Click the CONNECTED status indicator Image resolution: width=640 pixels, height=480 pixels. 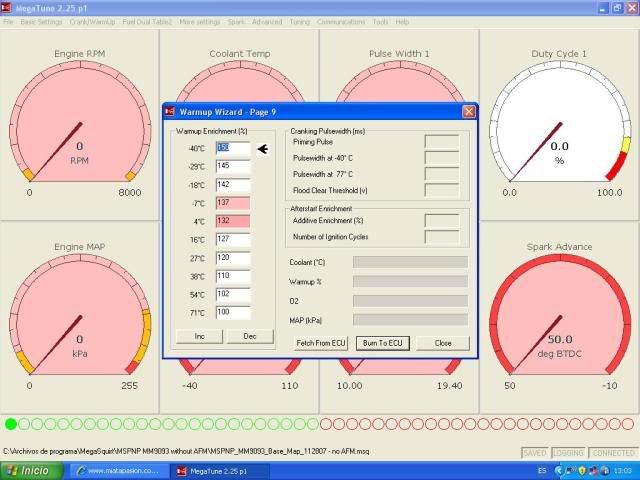613,453
